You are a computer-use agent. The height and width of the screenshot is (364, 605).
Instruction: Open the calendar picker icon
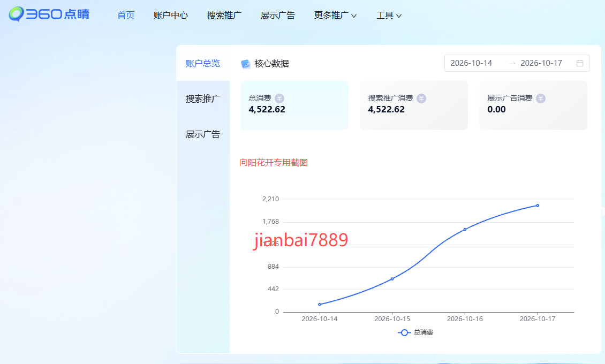pos(579,63)
